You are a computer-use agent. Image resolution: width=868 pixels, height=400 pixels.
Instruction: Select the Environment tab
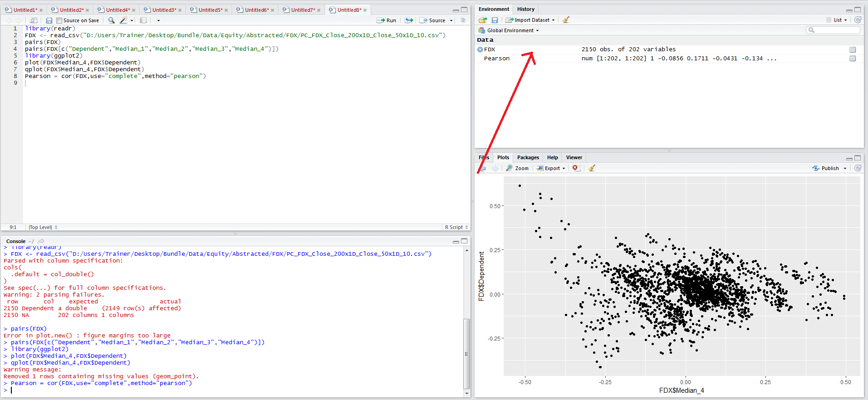click(494, 9)
